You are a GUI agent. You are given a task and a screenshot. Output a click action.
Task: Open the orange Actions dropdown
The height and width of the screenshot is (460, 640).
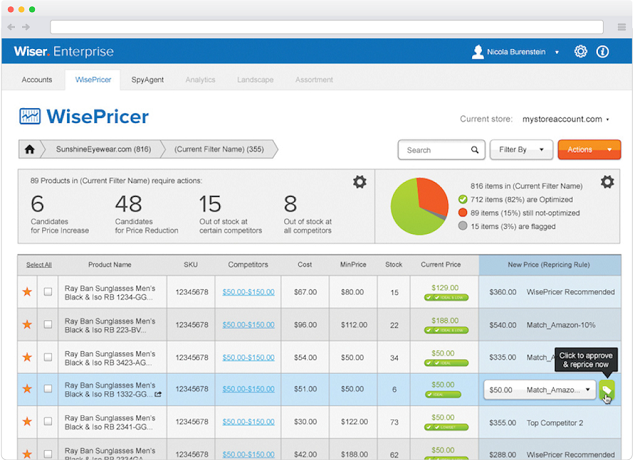click(x=589, y=150)
